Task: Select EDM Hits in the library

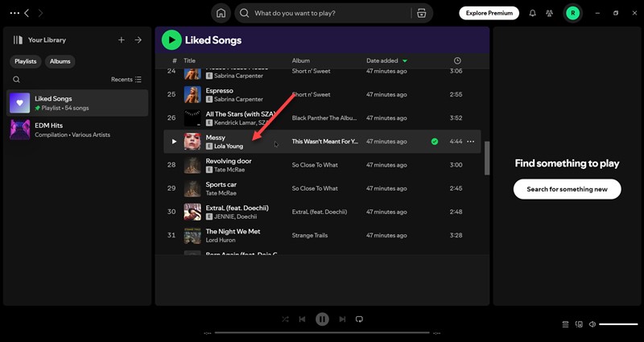Action: [77, 130]
